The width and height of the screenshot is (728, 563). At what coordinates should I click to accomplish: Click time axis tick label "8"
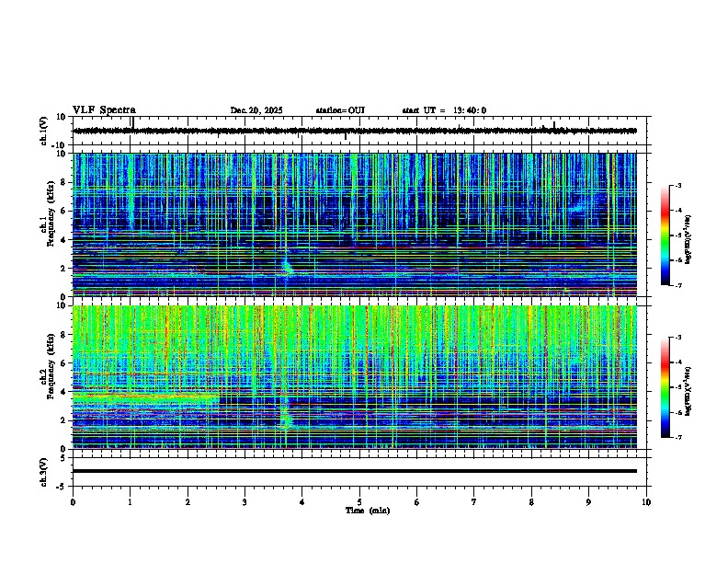click(531, 502)
